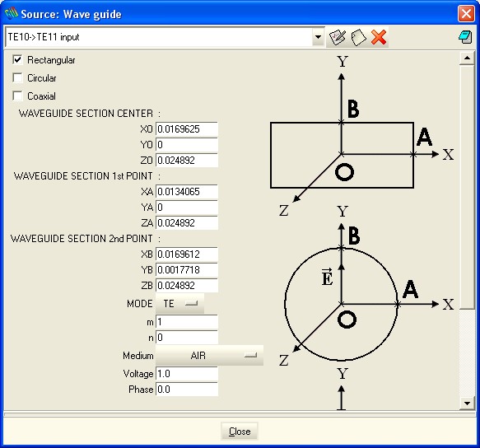
Task: Open the Medium AIR dropdown
Action: pos(209,356)
